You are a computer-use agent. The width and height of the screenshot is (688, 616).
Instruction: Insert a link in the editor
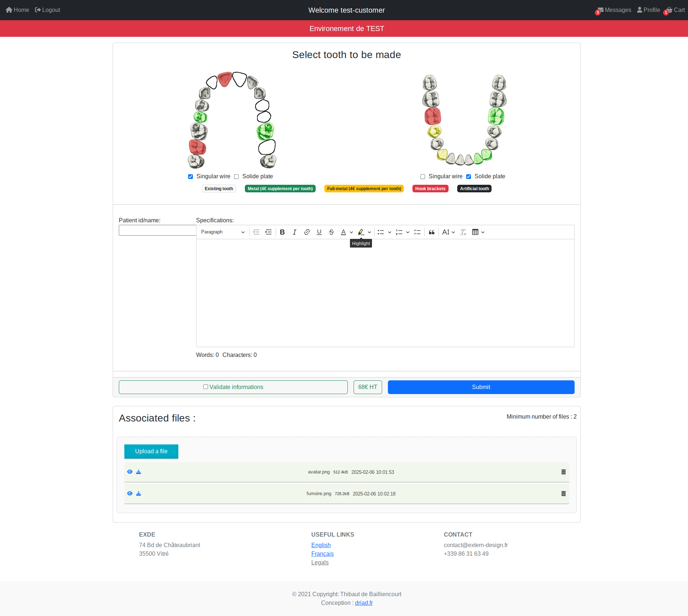point(307,232)
